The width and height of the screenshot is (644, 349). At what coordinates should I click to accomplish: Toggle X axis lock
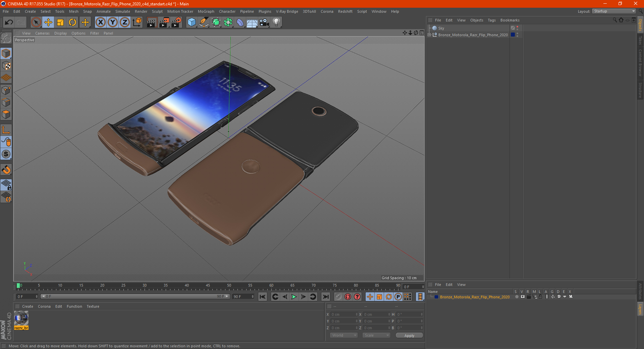click(100, 22)
